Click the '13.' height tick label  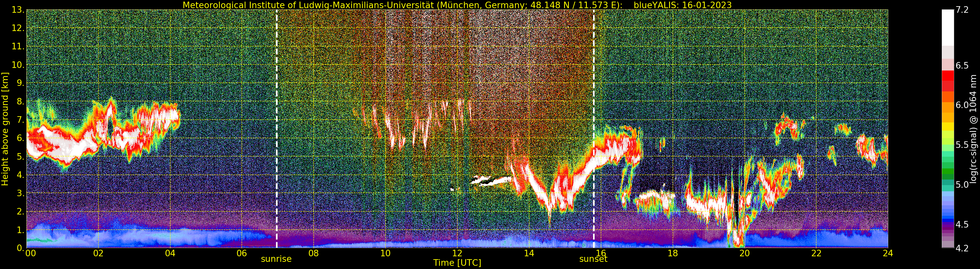tap(19, 10)
